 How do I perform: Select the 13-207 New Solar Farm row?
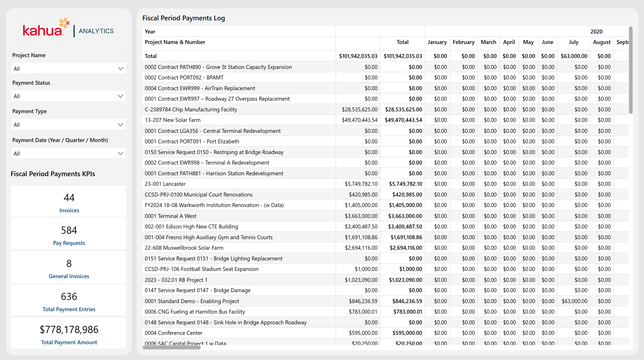pyautogui.click(x=172, y=120)
